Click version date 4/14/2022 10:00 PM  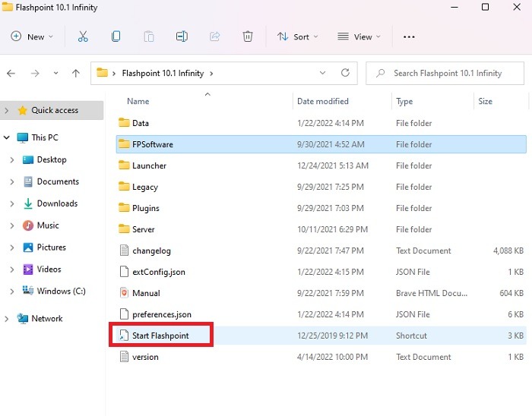point(333,357)
